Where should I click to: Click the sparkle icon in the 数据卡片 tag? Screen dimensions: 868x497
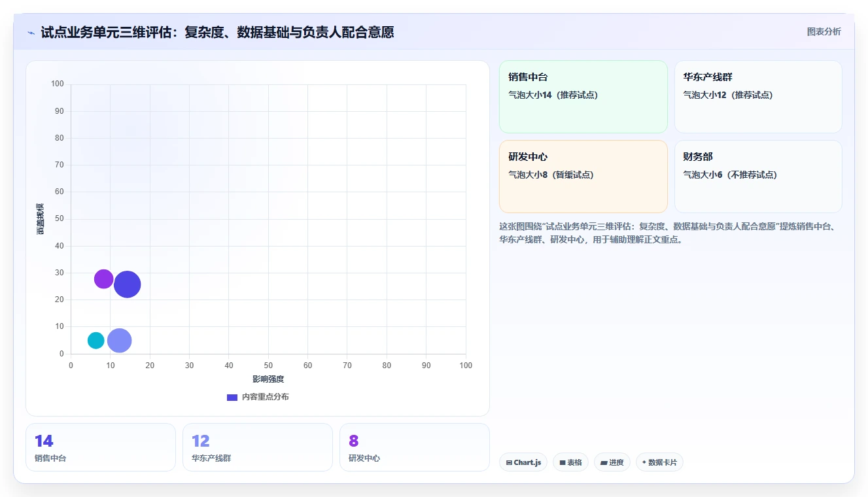(x=644, y=462)
